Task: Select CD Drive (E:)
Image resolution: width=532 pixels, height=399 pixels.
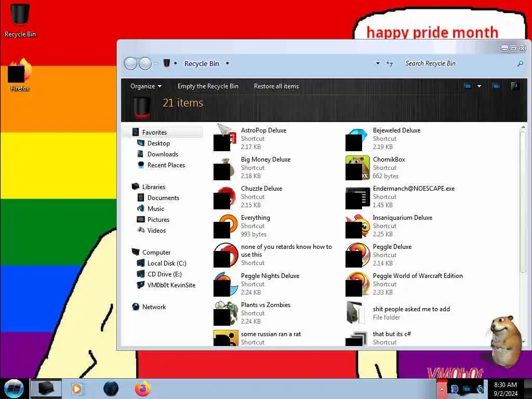Action: (x=164, y=274)
